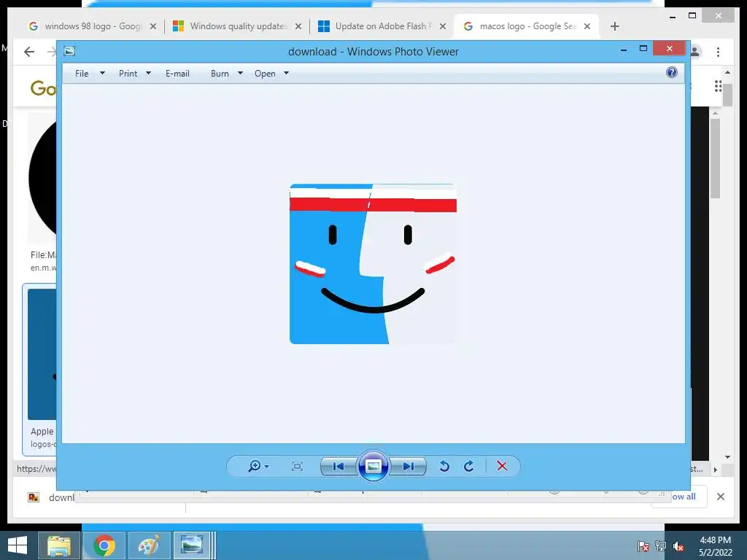747x560 pixels.
Task: Click the network tray icon
Action: click(x=661, y=546)
